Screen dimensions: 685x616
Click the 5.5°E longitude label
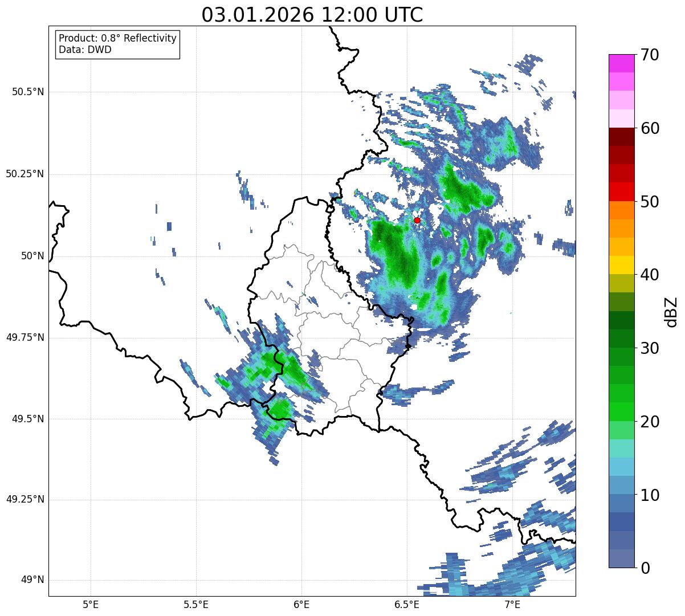(196, 605)
